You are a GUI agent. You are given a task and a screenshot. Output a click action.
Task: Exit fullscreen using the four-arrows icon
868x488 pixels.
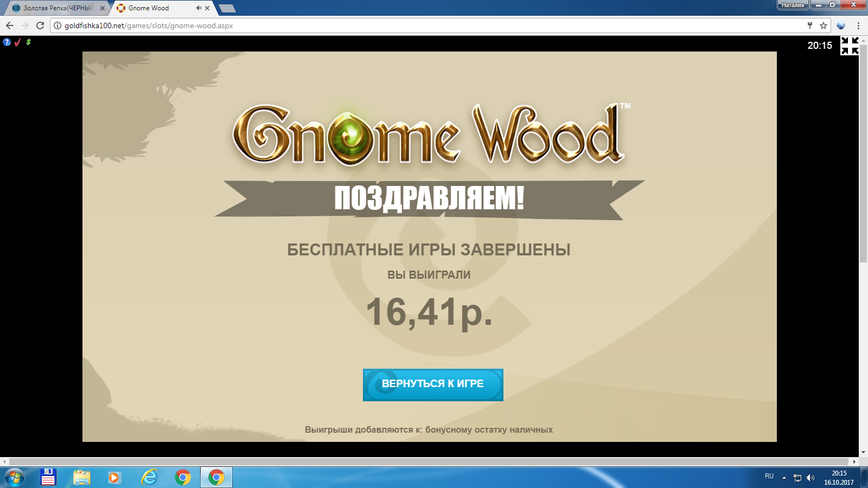pyautogui.click(x=850, y=46)
